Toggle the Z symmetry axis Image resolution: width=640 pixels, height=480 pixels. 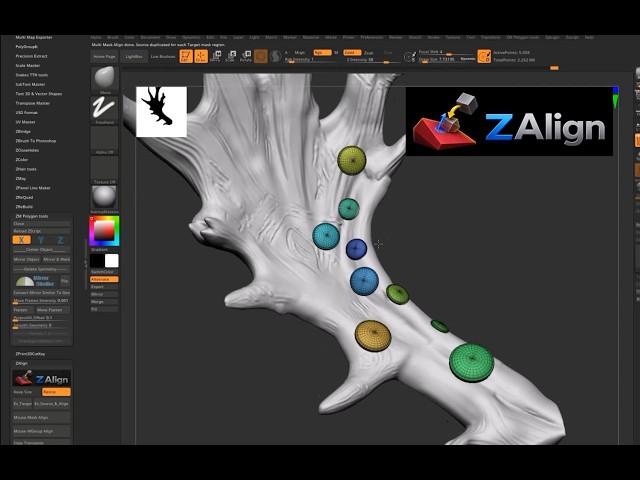click(x=60, y=240)
